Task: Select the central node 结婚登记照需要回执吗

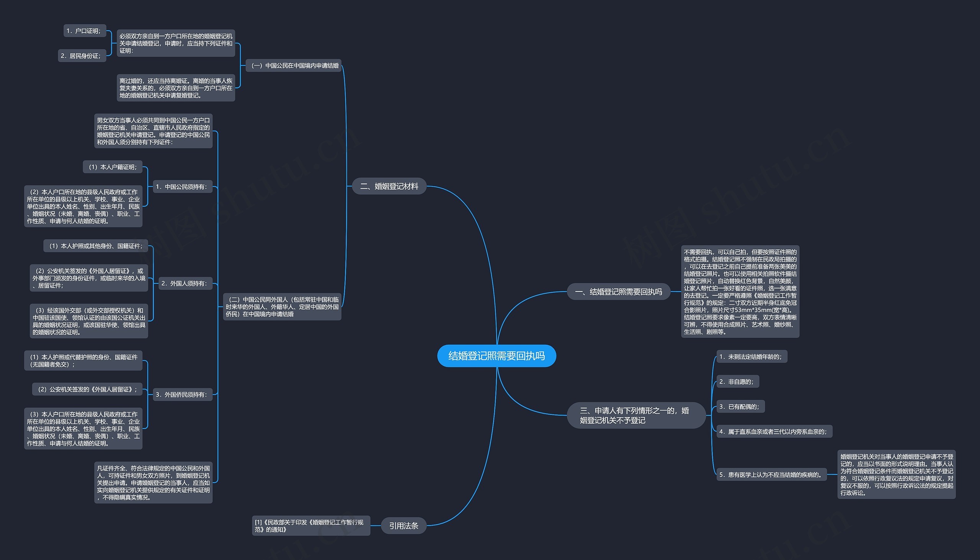Action: 496,356
